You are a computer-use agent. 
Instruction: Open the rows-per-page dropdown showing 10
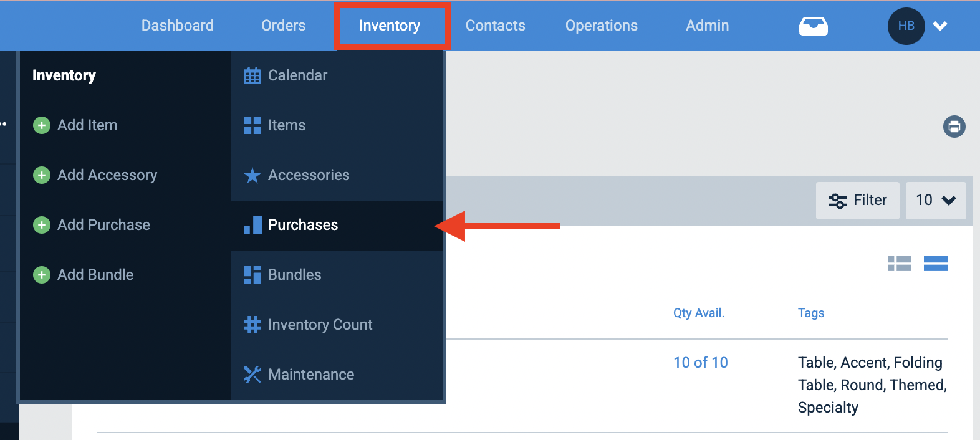[936, 200]
